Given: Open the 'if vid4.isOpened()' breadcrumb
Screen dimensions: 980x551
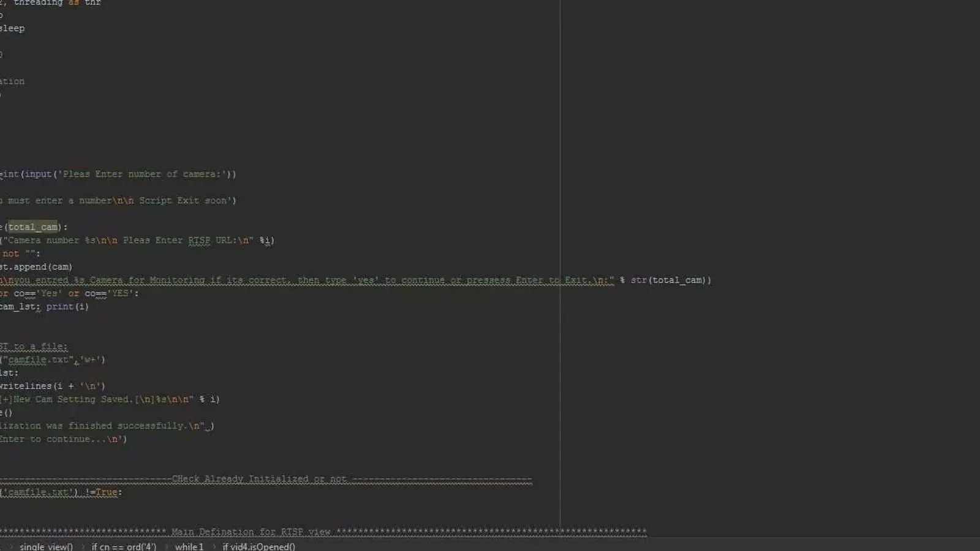Looking at the screenshot, I should (x=258, y=547).
